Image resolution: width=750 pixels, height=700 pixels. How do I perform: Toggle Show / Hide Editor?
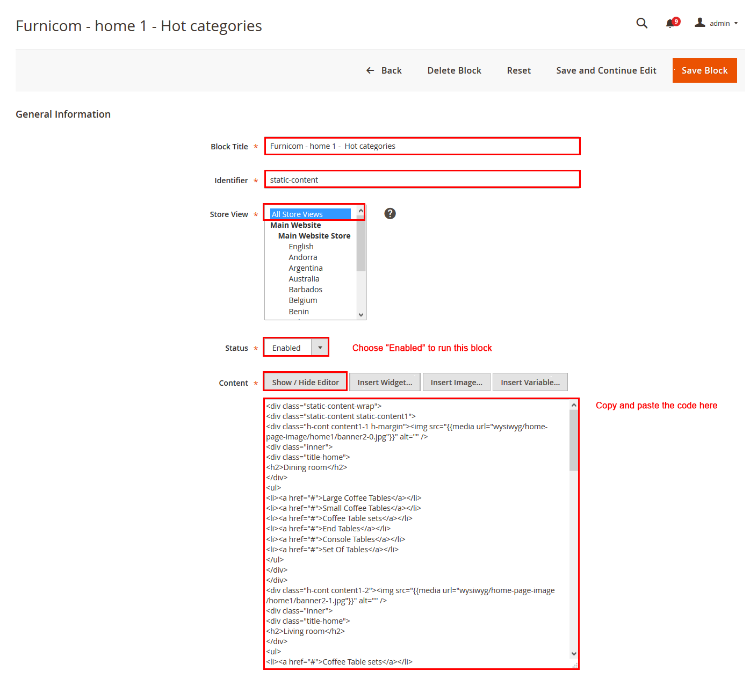305,382
